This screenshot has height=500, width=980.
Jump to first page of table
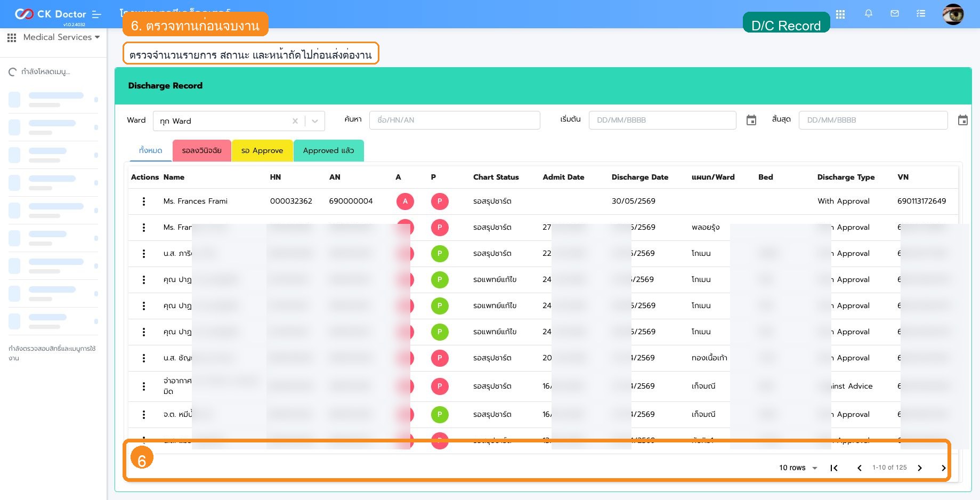tap(834, 468)
